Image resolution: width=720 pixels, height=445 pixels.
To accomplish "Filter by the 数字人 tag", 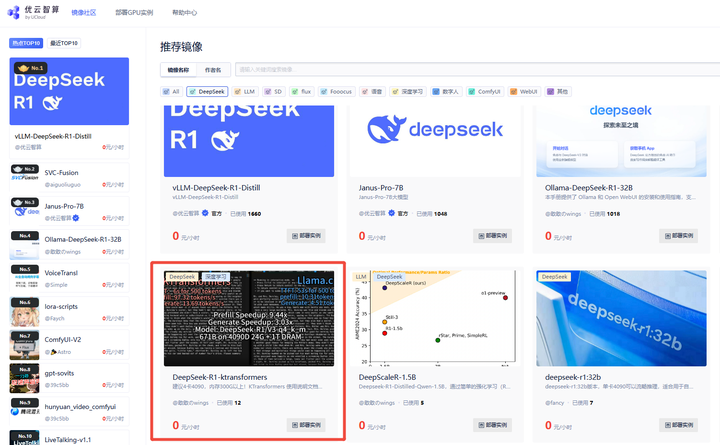I will (446, 91).
